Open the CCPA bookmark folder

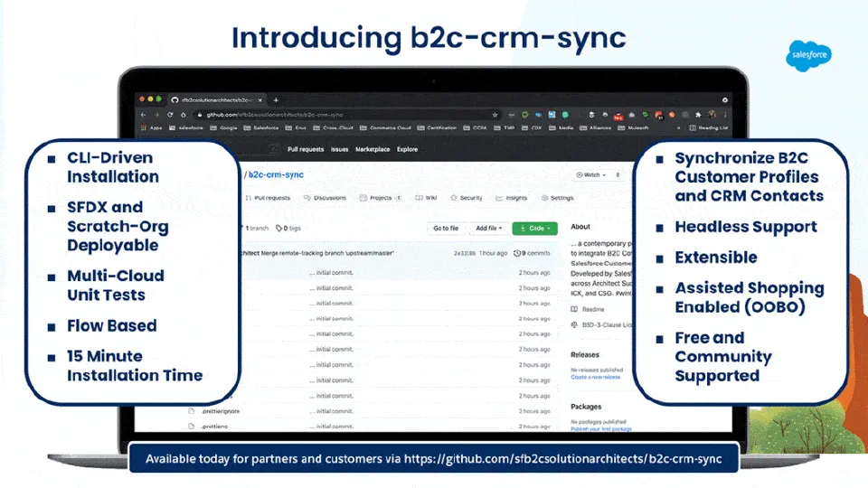click(x=475, y=127)
